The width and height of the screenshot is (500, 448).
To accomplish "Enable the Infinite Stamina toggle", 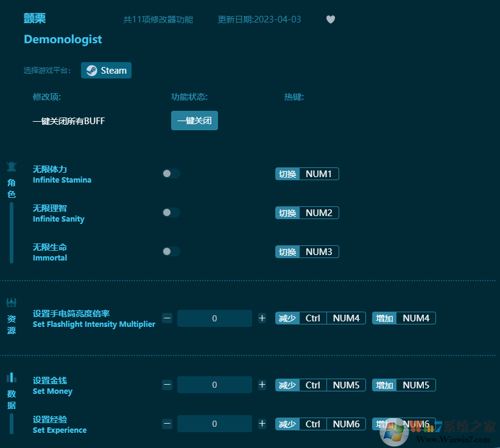I will point(171,173).
